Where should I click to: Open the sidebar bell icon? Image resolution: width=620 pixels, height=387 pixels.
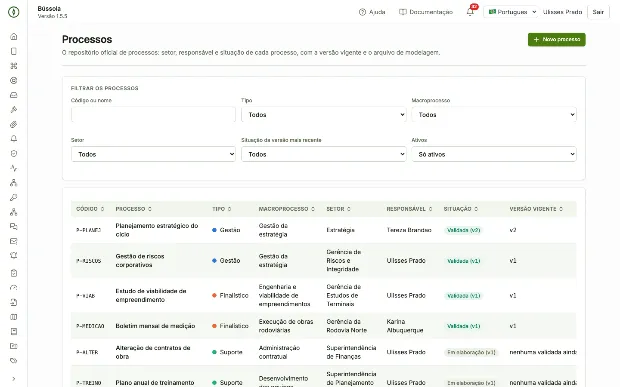click(14, 139)
